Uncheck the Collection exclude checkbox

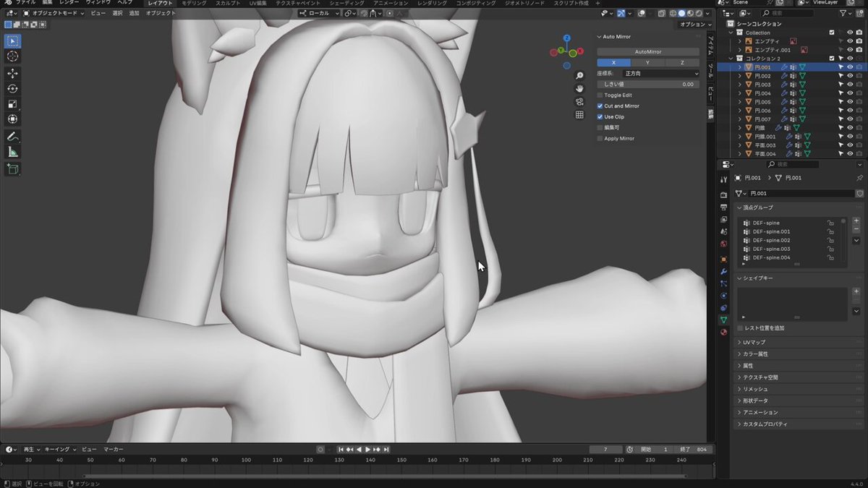coord(832,33)
